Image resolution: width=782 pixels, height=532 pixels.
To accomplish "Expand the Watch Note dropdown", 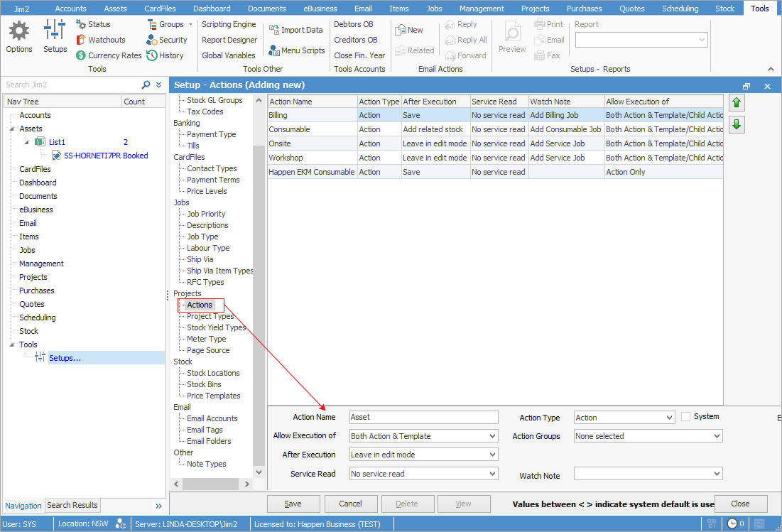I will click(x=716, y=474).
